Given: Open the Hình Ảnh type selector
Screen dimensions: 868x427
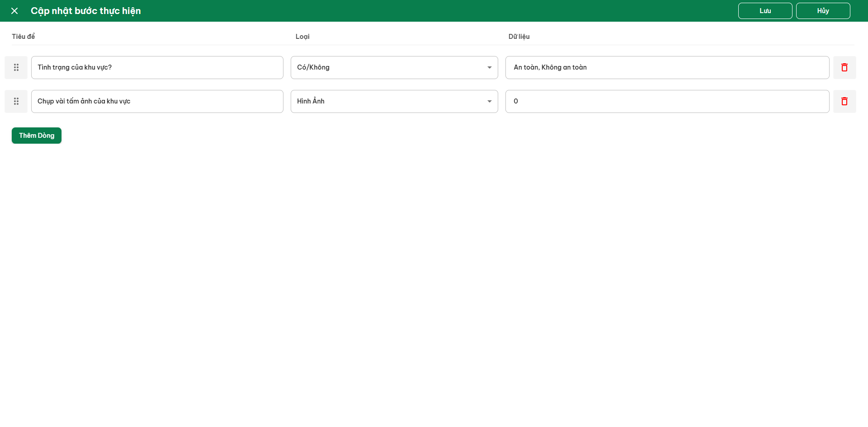Looking at the screenshot, I should coord(389,101).
